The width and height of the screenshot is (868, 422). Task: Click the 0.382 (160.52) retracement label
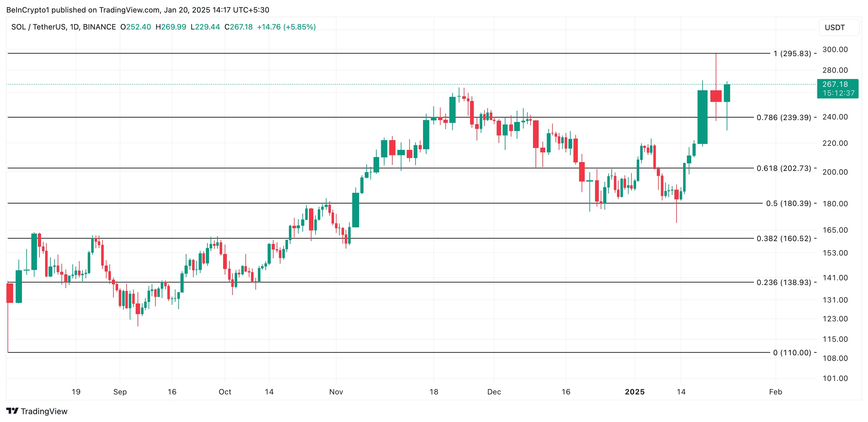tap(784, 239)
